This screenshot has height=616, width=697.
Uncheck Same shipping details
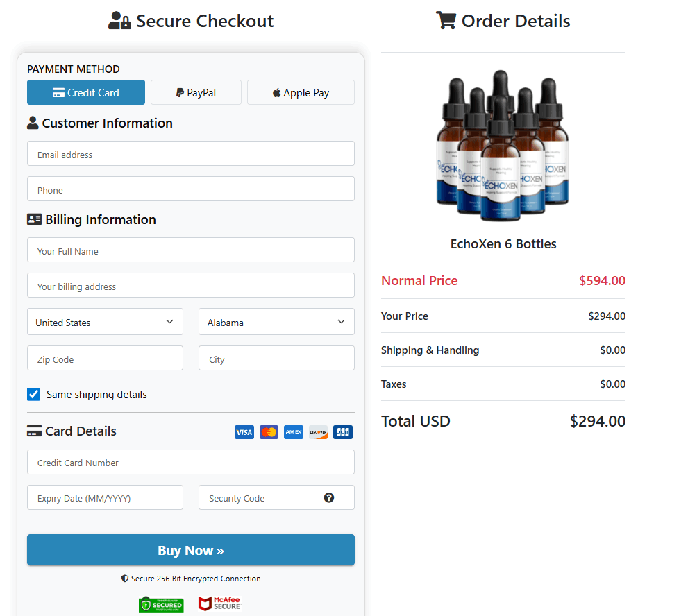click(33, 394)
